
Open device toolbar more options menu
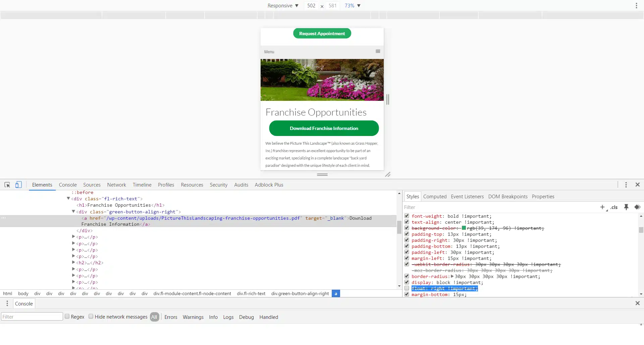(636, 6)
